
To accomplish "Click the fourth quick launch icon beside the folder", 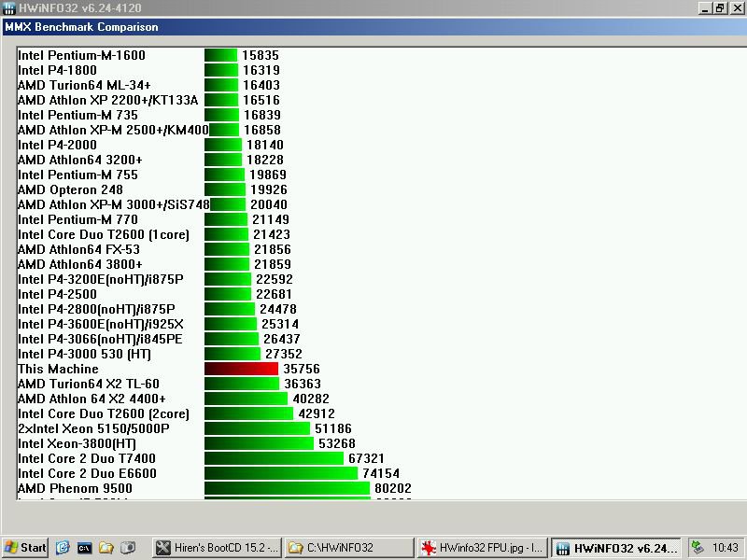I will tap(128, 548).
